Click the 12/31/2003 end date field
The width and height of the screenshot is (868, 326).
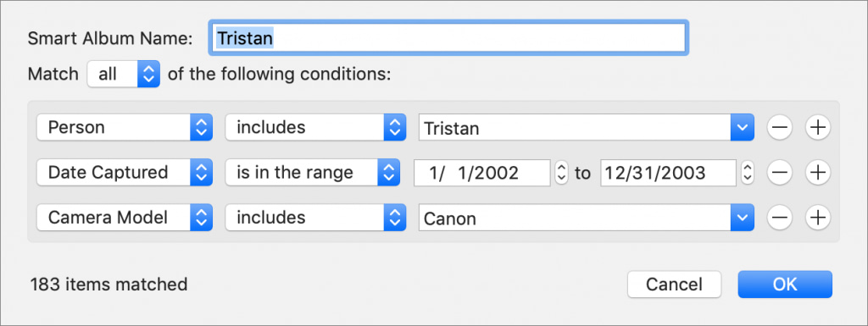[668, 173]
